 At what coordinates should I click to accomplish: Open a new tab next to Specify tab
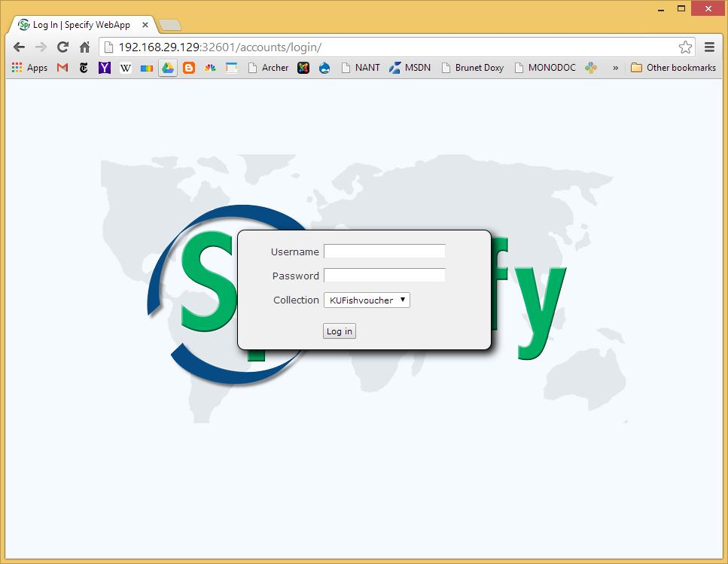(x=170, y=25)
